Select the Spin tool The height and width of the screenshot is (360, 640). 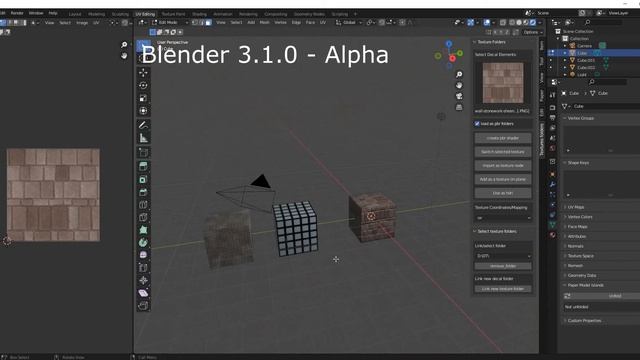pyautogui.click(x=143, y=242)
